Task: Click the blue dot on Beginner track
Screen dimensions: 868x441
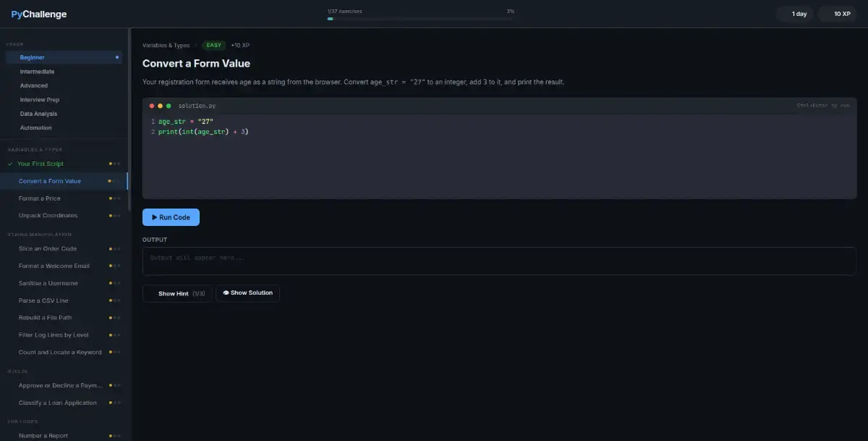Action: coord(117,57)
